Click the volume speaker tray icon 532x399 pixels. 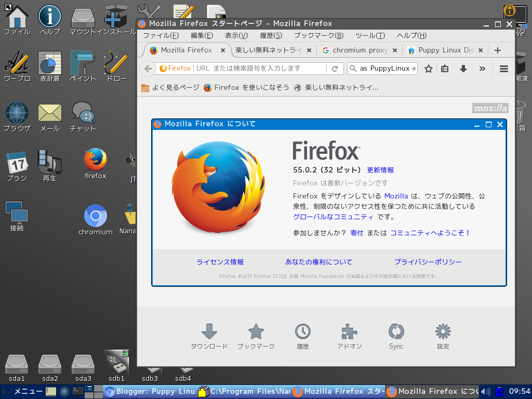(x=486, y=392)
